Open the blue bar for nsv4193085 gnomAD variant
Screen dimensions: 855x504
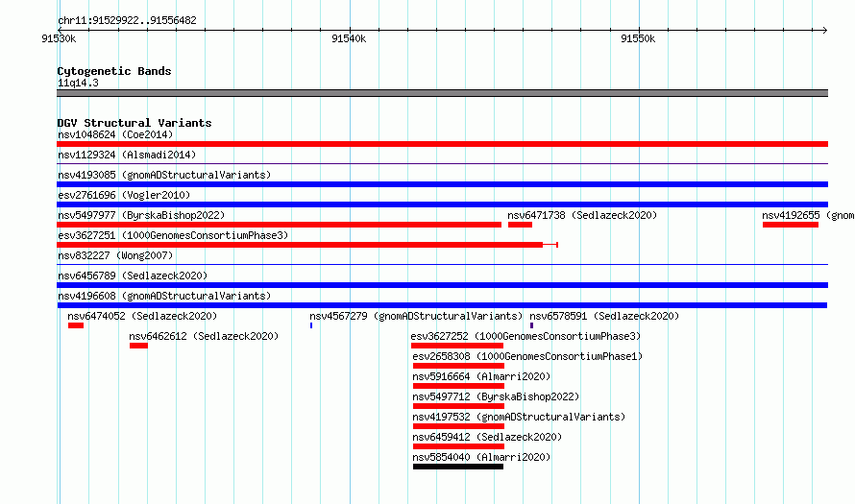click(x=442, y=184)
